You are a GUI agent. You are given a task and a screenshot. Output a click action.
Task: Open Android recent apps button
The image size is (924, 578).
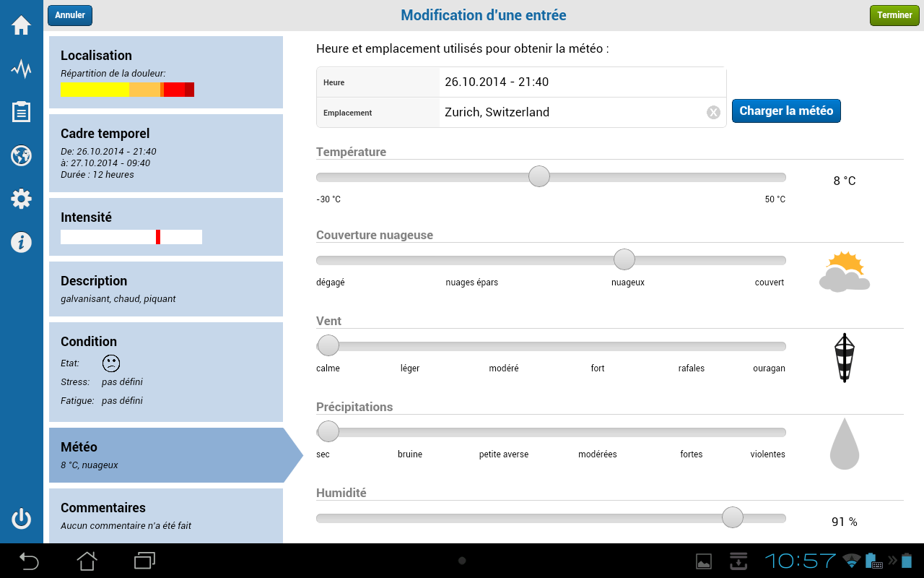coord(145,561)
